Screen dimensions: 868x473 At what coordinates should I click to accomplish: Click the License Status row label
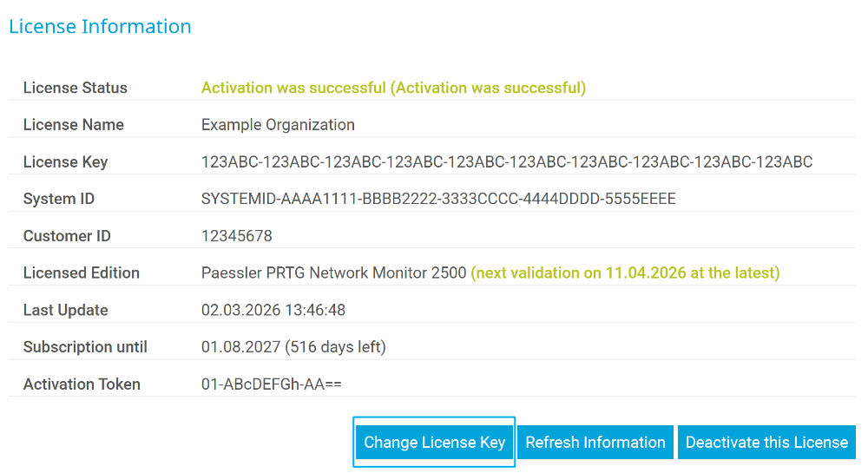pos(76,88)
